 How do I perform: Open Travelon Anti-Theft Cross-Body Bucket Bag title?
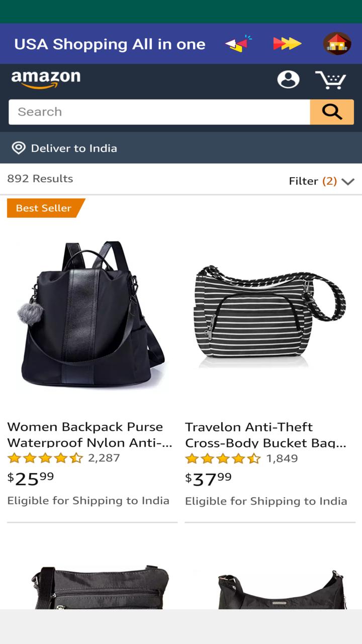[266, 435]
